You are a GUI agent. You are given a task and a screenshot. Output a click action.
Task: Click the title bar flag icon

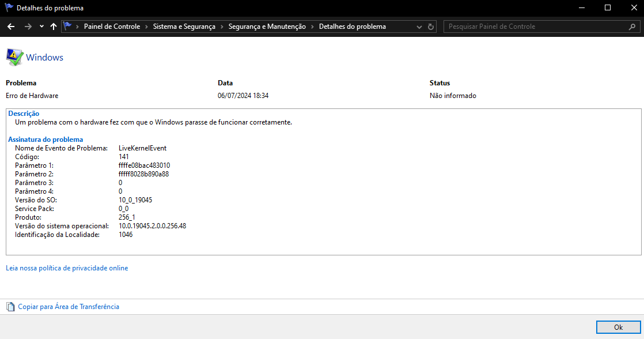(9, 8)
